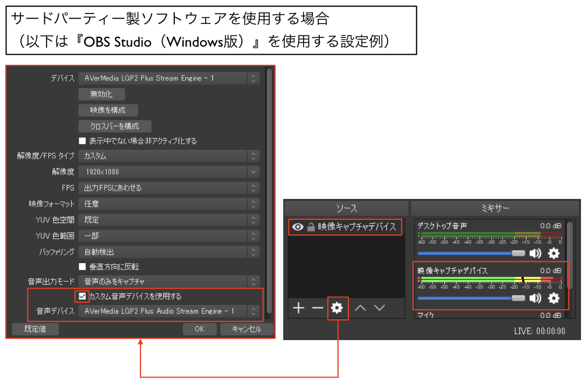Open FPS dropdown 出力FPSにあわせる
Image resolution: width=588 pixels, height=385 pixels.
click(x=169, y=188)
